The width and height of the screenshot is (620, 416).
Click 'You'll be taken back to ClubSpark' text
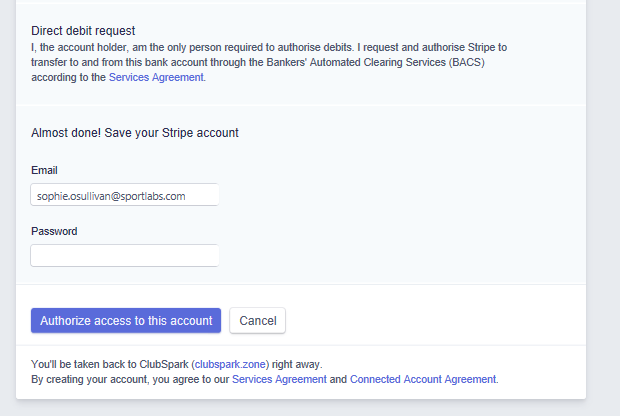point(110,364)
